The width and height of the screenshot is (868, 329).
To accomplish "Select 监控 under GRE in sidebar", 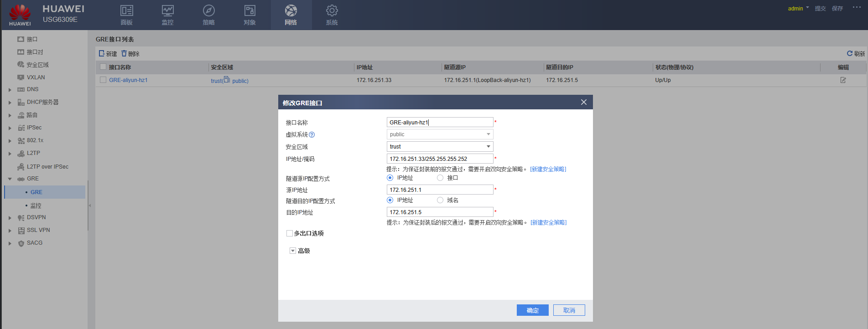I will tap(36, 206).
